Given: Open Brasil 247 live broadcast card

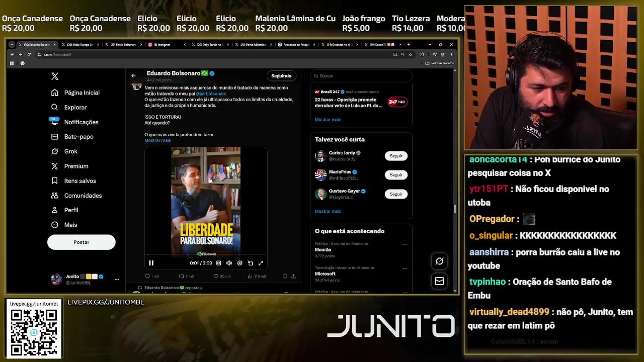Looking at the screenshot, I should click(361, 102).
